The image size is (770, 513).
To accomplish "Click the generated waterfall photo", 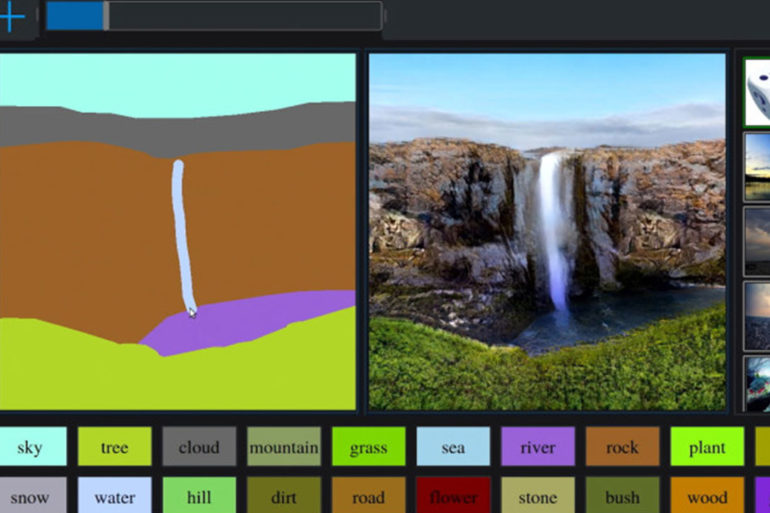I will coord(547,232).
